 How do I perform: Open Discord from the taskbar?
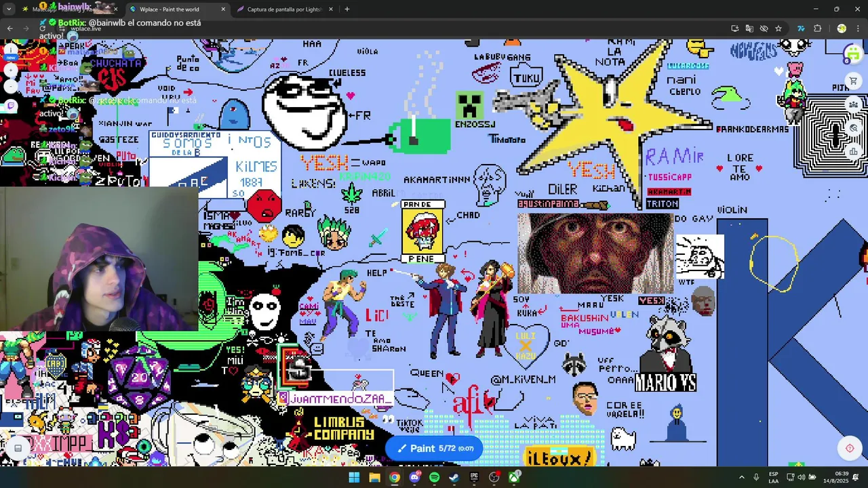tap(414, 477)
